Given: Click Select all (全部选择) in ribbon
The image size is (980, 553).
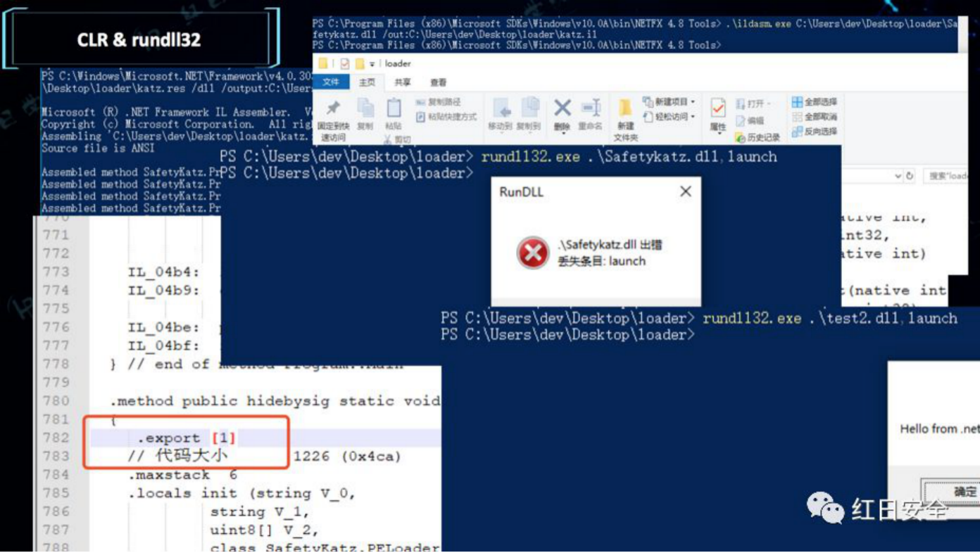Looking at the screenshot, I should [x=815, y=103].
